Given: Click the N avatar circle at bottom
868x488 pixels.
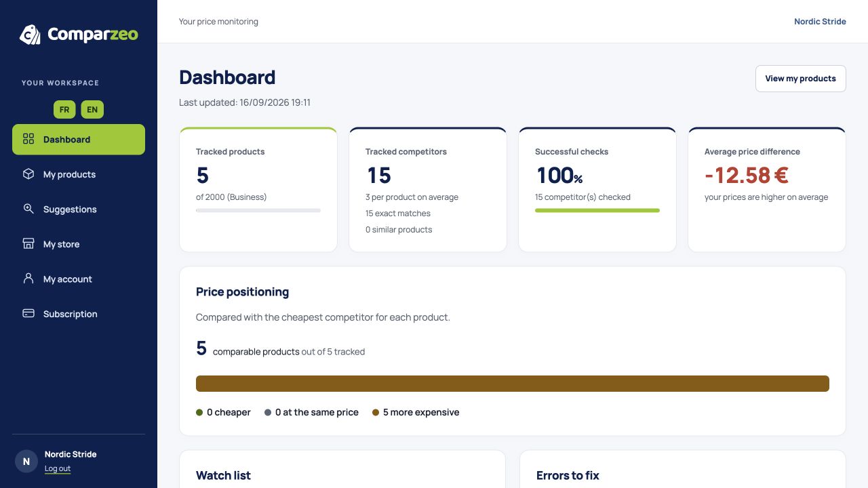Looking at the screenshot, I should click(x=26, y=462).
